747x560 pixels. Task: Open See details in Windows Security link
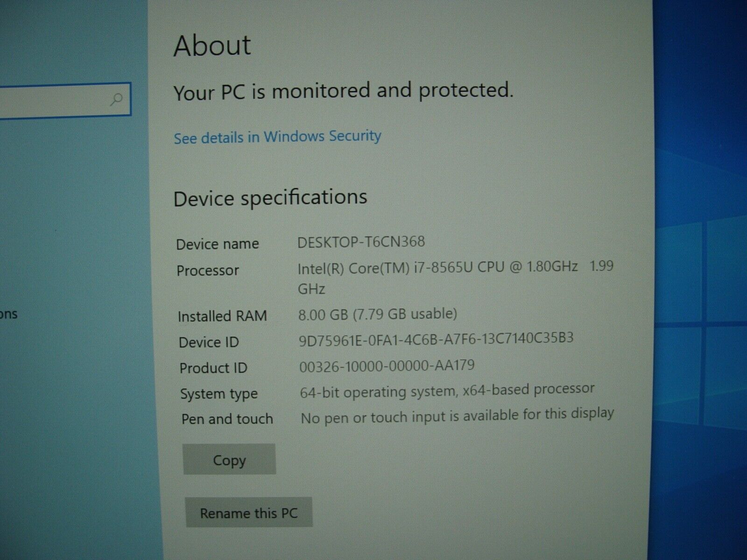coord(278,137)
